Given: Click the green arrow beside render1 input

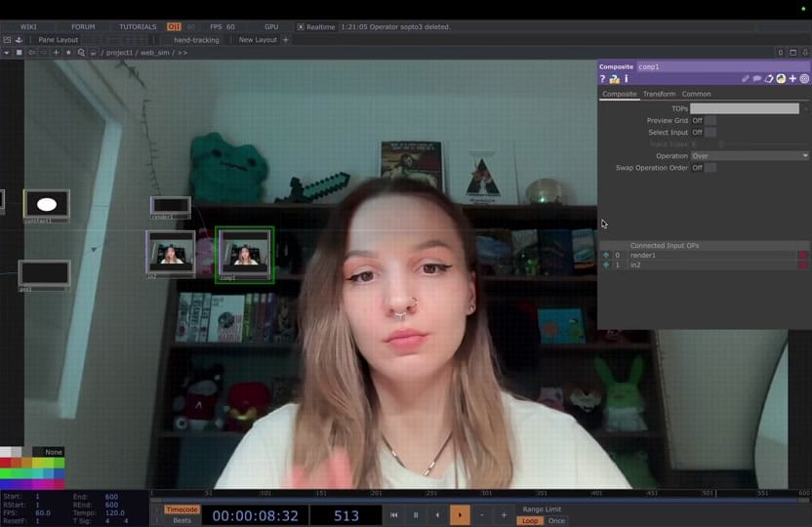Looking at the screenshot, I should [x=606, y=256].
